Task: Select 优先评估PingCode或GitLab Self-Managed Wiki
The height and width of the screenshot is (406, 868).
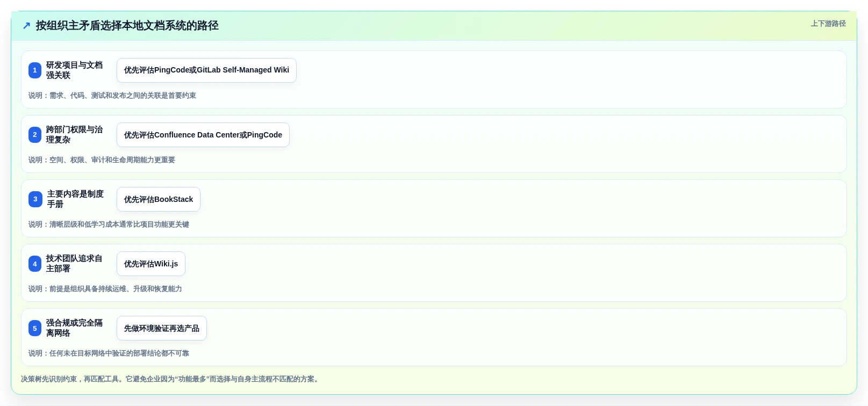Action: 206,70
